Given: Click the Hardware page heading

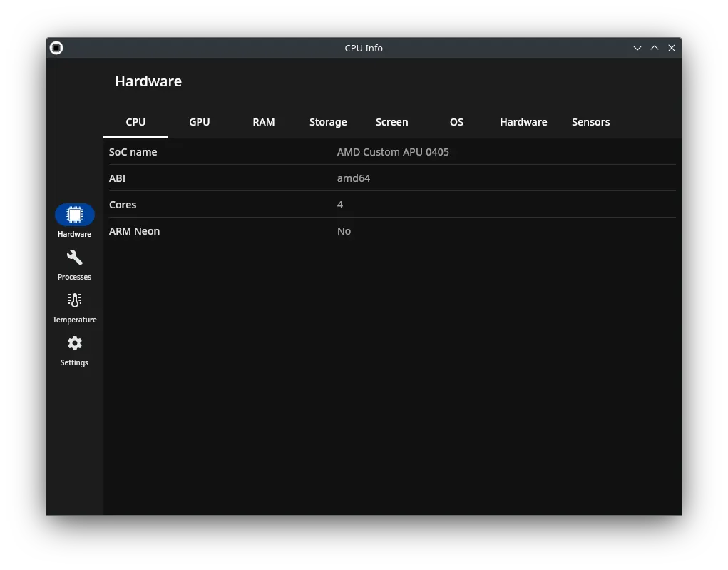Looking at the screenshot, I should pos(148,81).
